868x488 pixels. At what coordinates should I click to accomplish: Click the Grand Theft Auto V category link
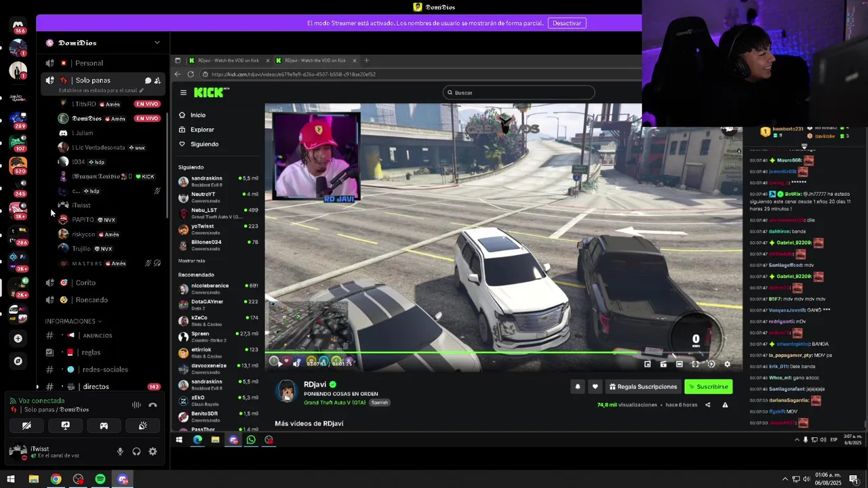(335, 403)
